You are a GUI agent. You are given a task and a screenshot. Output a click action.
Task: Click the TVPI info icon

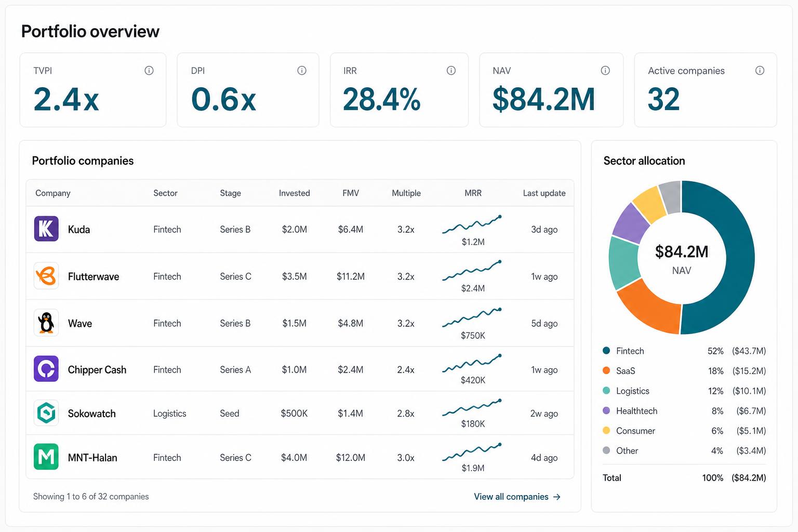(x=149, y=71)
